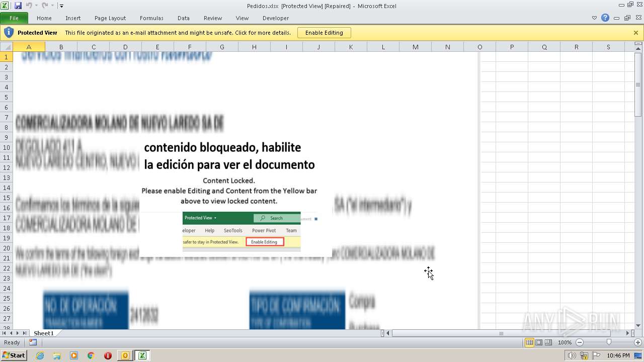
Task: Select column A header
Action: click(x=29, y=47)
